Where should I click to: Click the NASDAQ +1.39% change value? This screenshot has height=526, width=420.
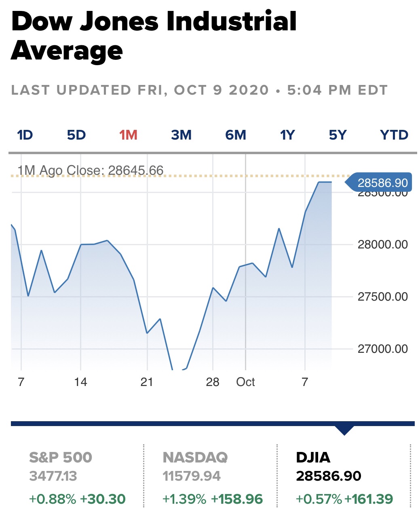pos(184,499)
